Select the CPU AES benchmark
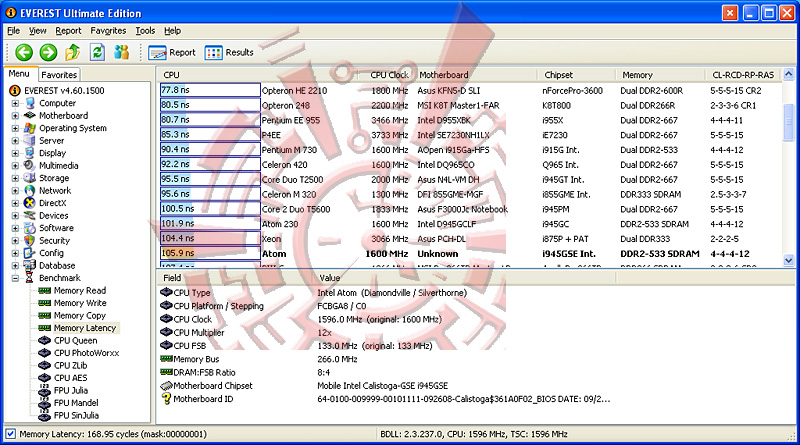Viewport: 800px width, 445px height. point(70,378)
